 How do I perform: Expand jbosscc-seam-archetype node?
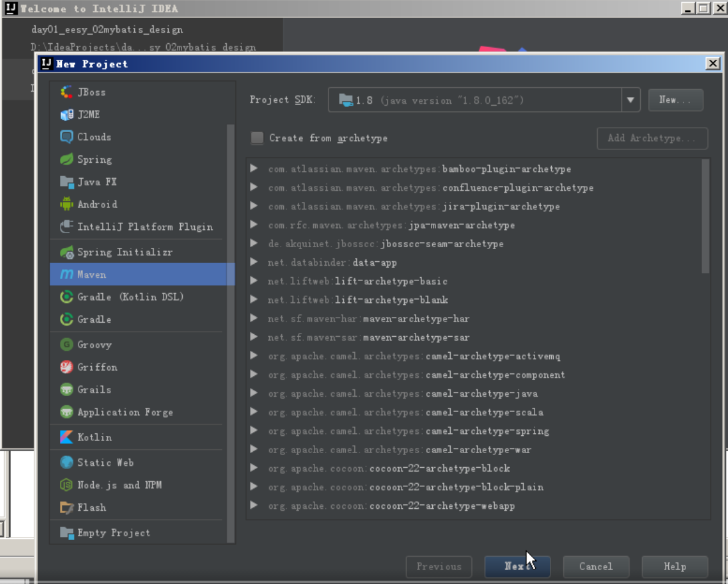point(254,243)
